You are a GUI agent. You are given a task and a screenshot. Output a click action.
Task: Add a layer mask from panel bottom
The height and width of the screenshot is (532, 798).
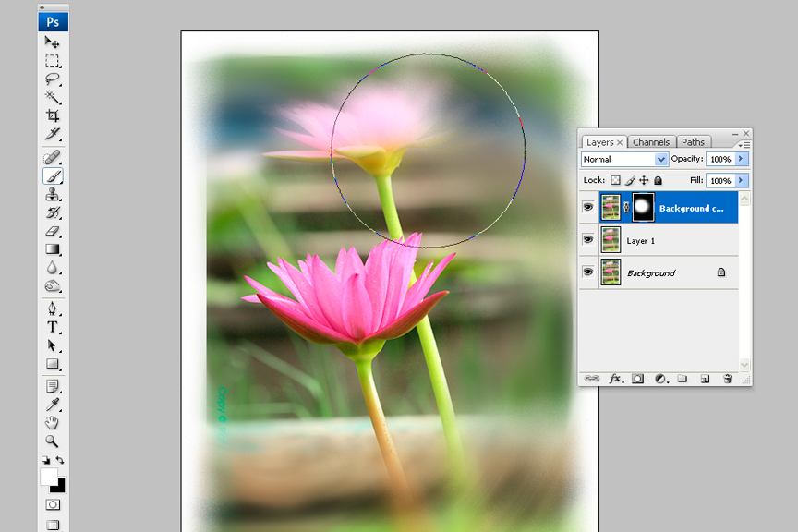[x=638, y=379]
